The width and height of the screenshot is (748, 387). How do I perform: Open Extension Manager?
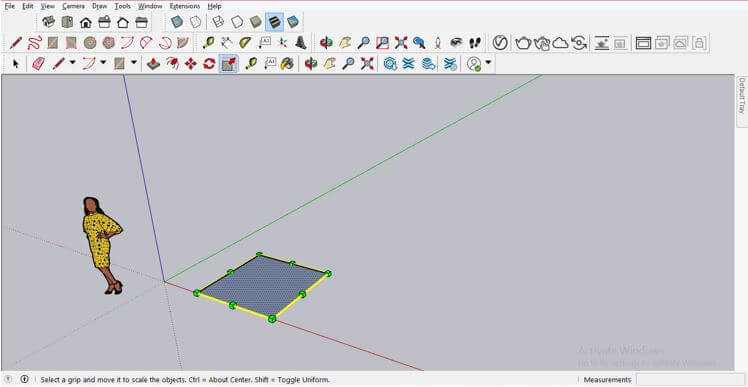tap(450, 63)
